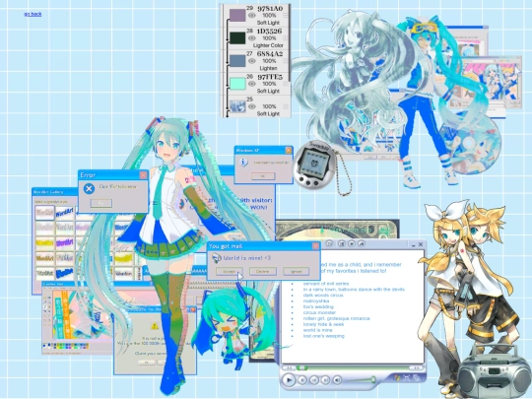Click "servant of evil series" in the song list
The width and height of the screenshot is (532, 399).
[x=326, y=284]
